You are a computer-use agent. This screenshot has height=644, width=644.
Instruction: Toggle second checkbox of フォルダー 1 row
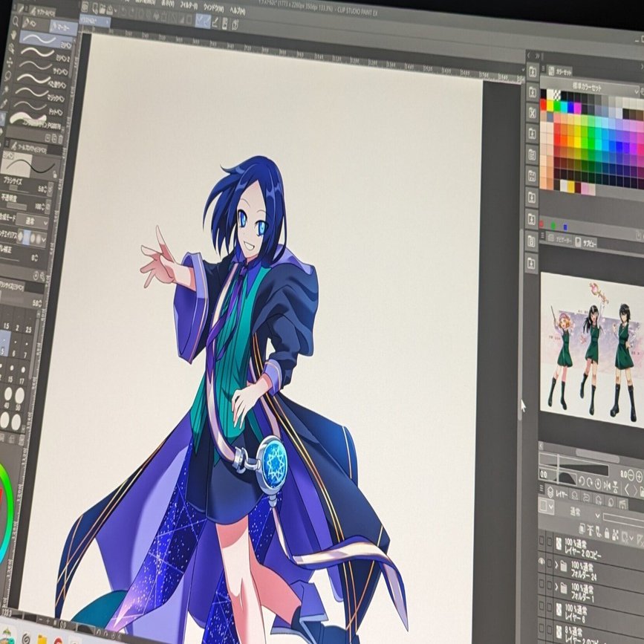[549, 585]
